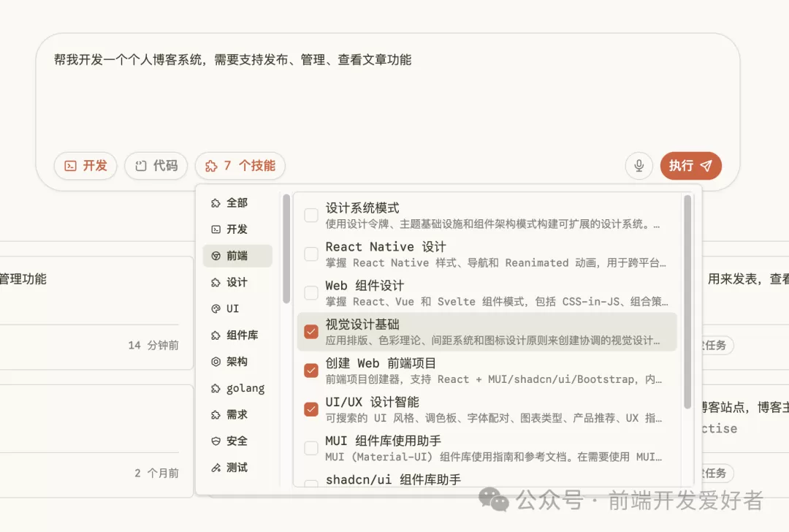Click the 2 个月前 timestamp
This screenshot has width=789, height=532.
[x=156, y=473]
